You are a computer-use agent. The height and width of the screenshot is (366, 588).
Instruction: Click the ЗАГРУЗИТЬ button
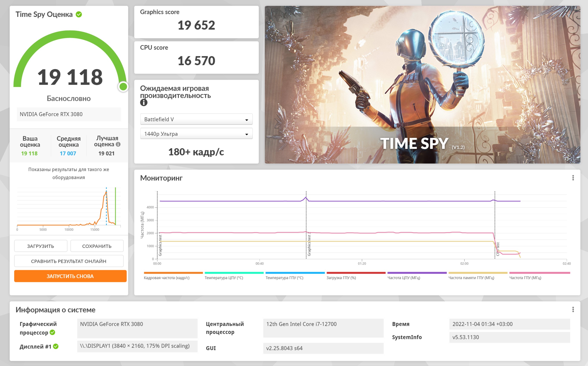coord(41,246)
